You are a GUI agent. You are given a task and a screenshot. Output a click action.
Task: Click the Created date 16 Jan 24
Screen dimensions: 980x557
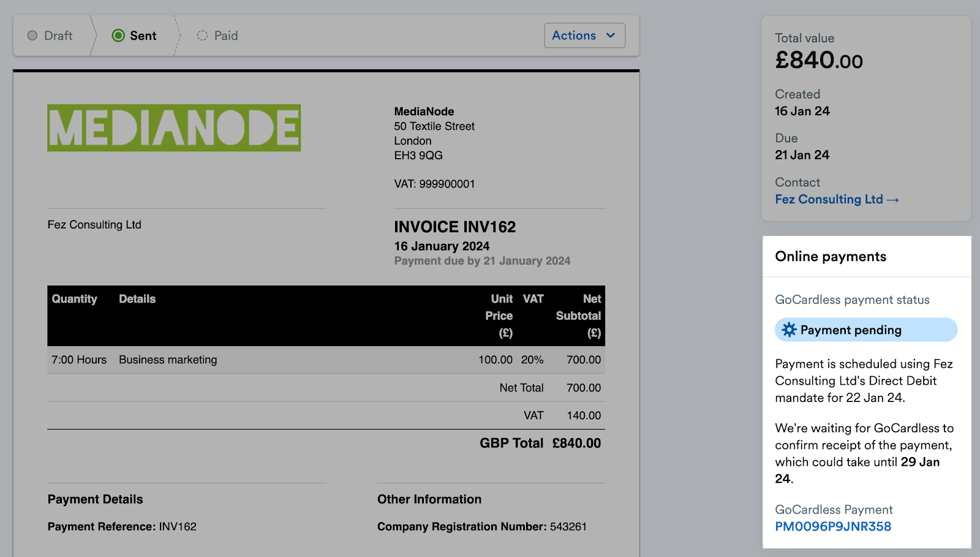pyautogui.click(x=802, y=111)
